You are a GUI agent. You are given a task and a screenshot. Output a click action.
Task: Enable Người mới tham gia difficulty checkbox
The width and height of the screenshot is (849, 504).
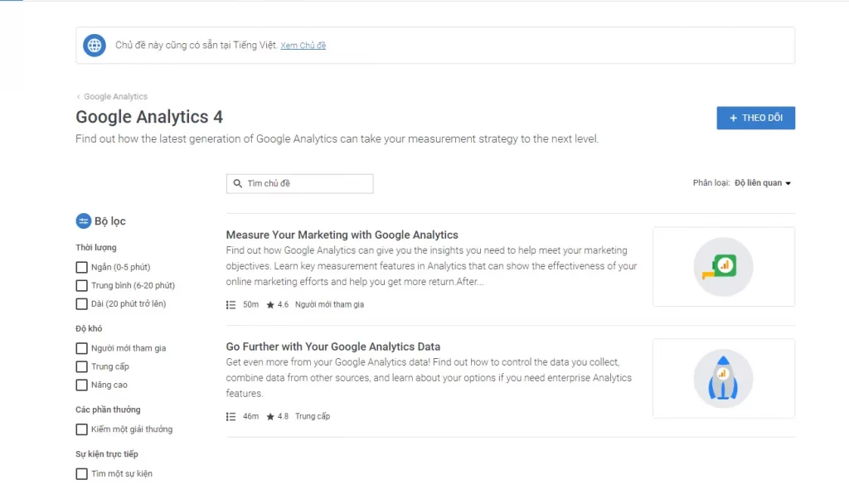tap(82, 348)
